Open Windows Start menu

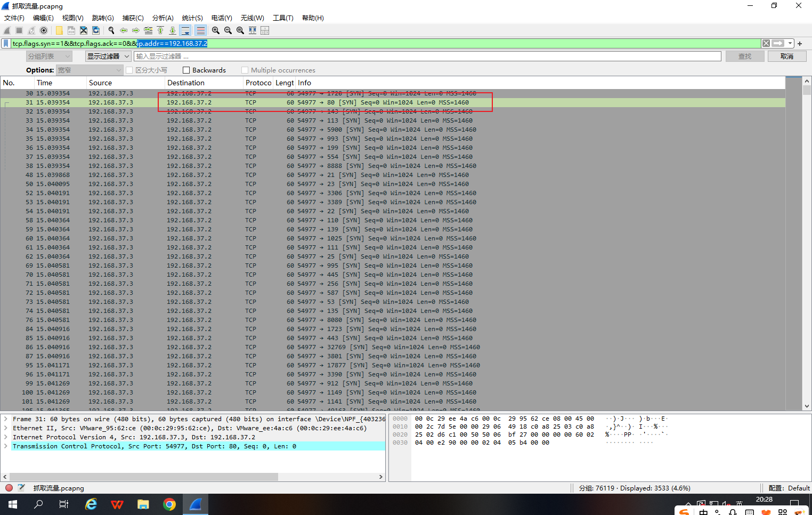pyautogui.click(x=13, y=504)
